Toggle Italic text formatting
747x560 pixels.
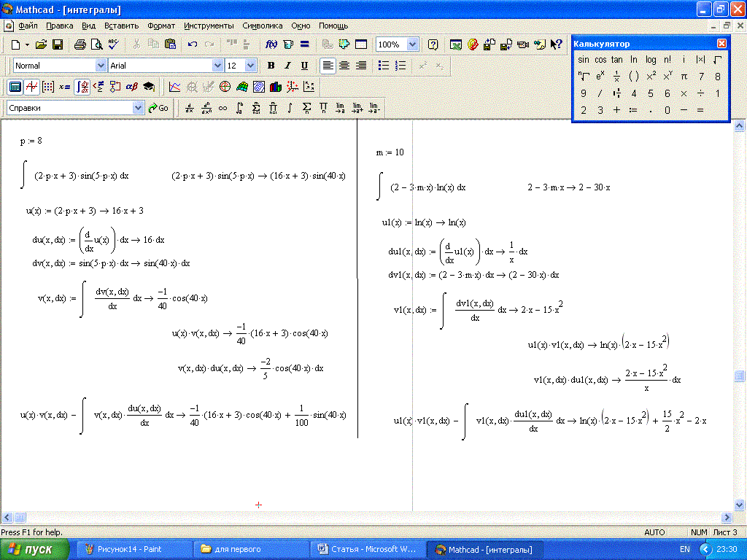pos(287,66)
